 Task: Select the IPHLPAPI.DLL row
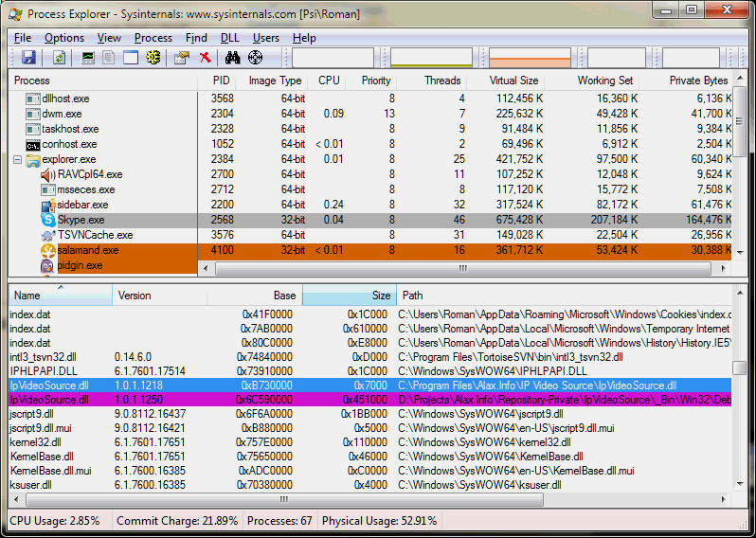pyautogui.click(x=369, y=370)
